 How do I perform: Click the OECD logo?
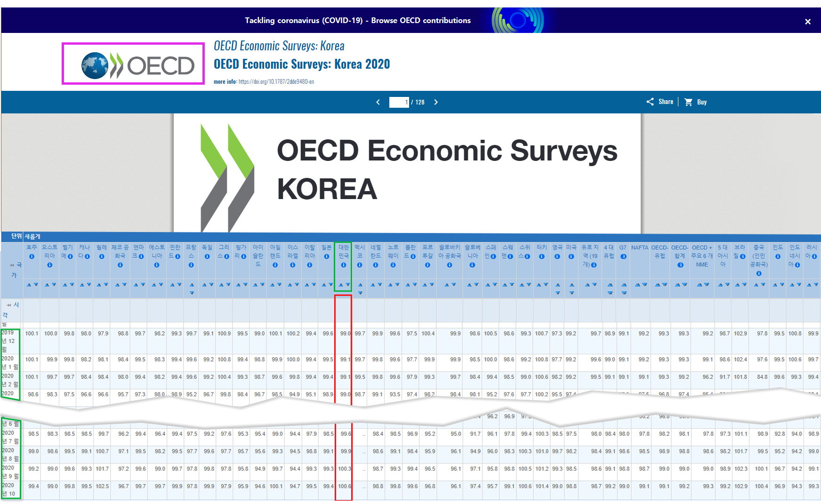[x=137, y=65]
